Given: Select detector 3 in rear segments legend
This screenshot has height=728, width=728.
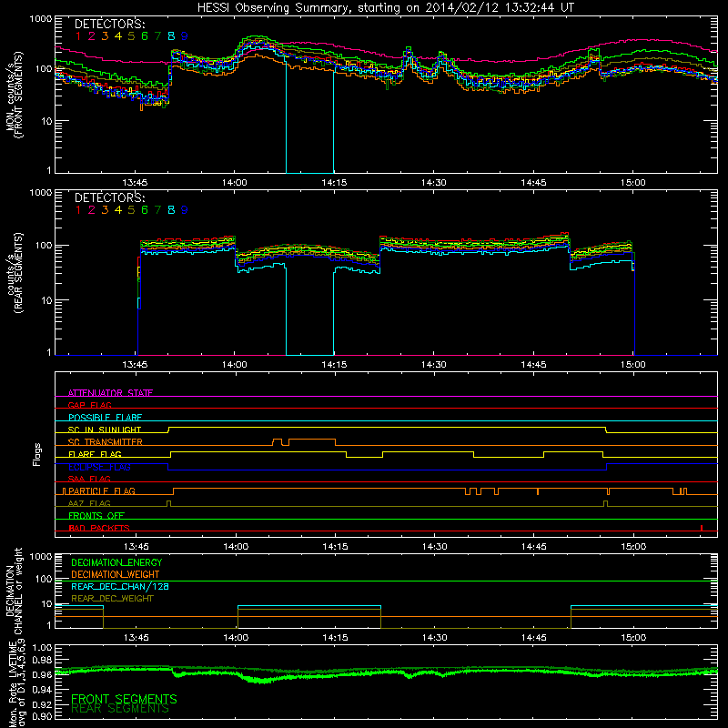Looking at the screenshot, I should pos(105,210).
